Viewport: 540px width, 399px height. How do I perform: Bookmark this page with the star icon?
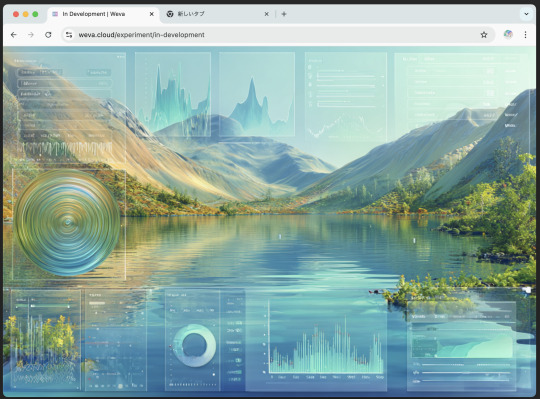tap(484, 35)
